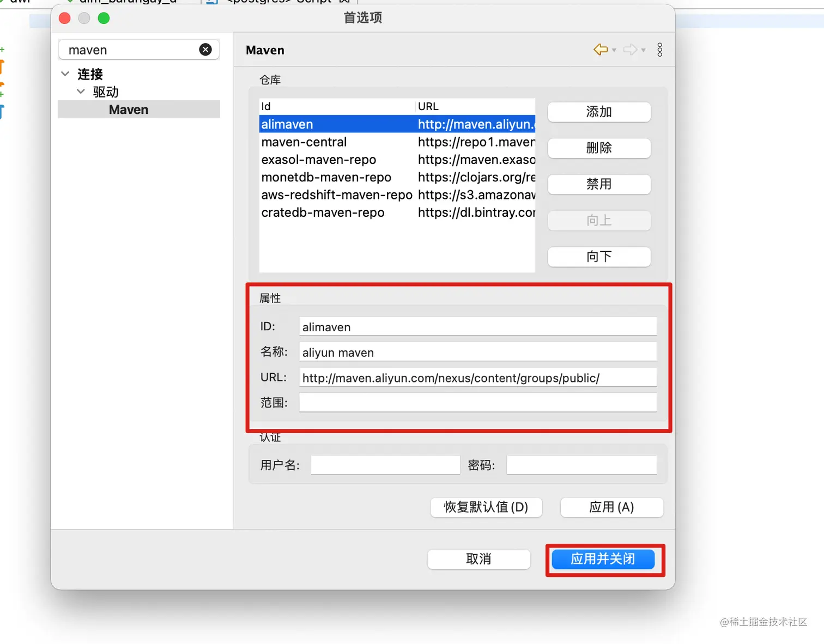Select the alimaven repository row
The image size is (824, 644).
397,124
